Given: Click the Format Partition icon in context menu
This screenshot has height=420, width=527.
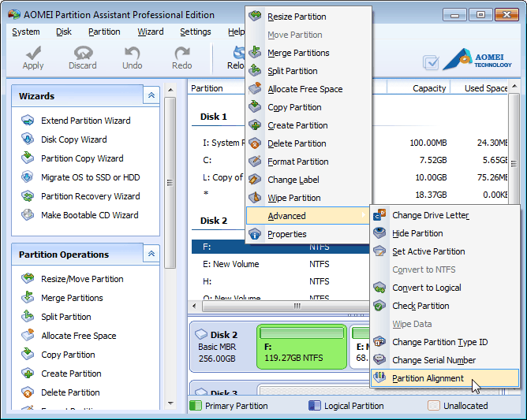Looking at the screenshot, I should 255,162.
